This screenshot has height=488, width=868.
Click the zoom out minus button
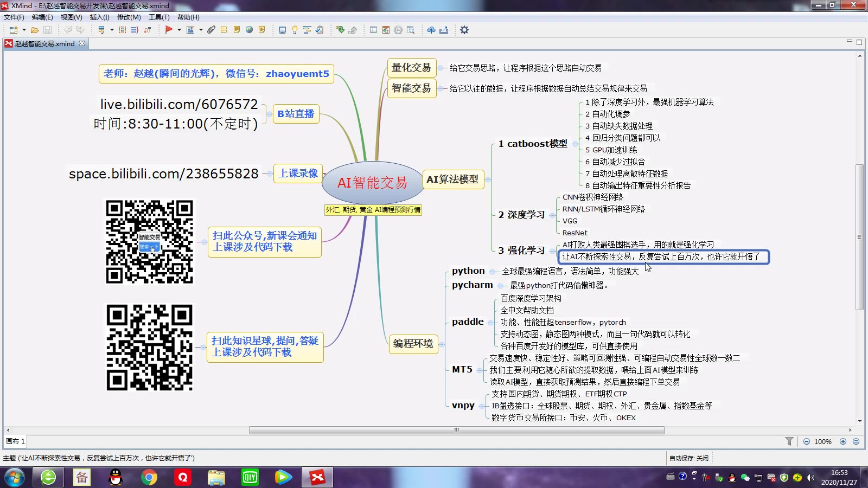pos(807,441)
